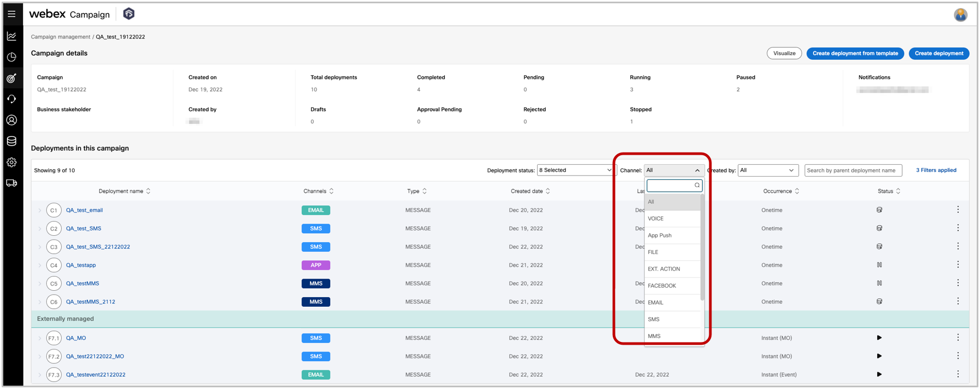The height and width of the screenshot is (390, 980).
Task: Open the settings gear sidebar icon
Action: 12,162
